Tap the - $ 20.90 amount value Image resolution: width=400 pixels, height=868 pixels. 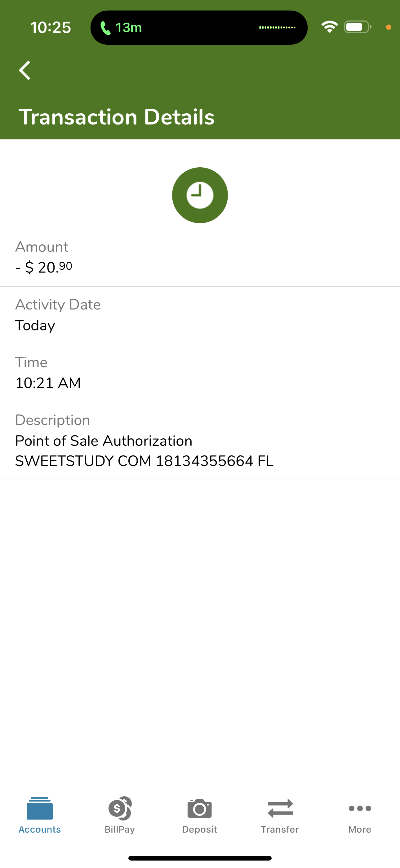44,267
